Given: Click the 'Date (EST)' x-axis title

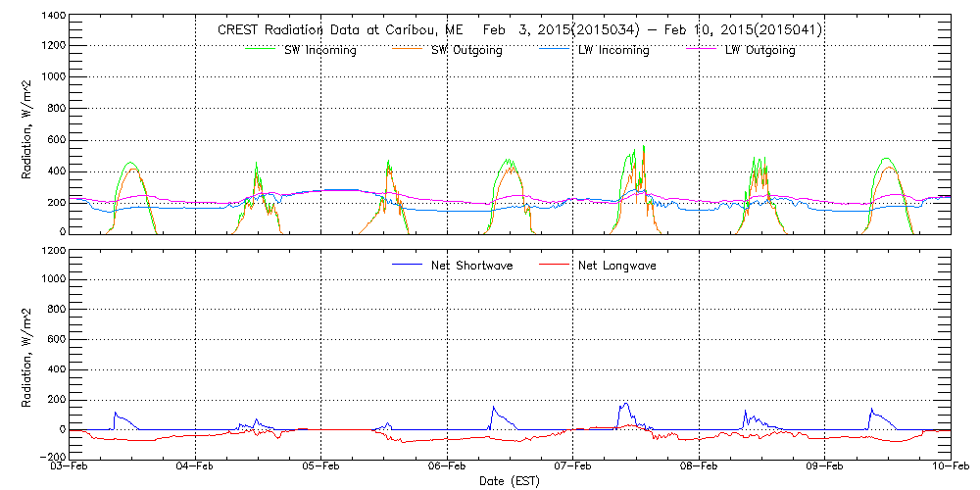Looking at the screenshot, I should point(510,481).
